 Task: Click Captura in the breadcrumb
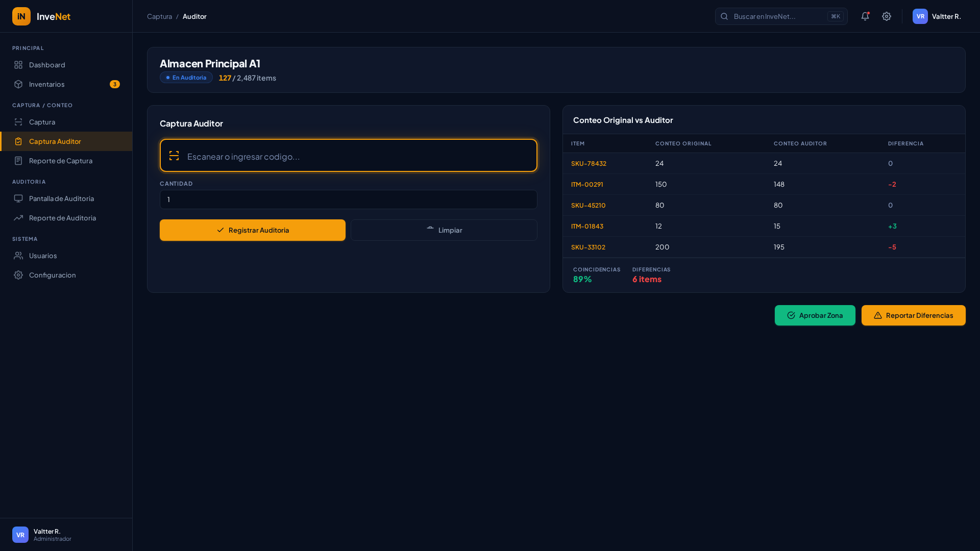[x=159, y=16]
